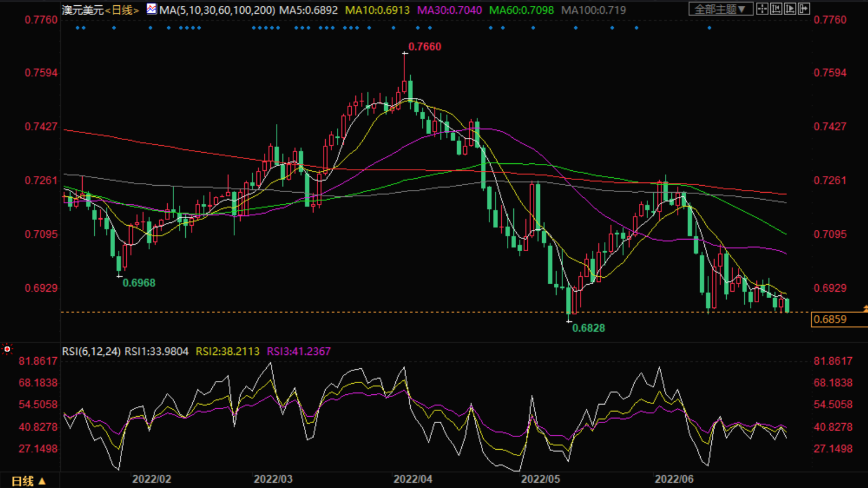Click the MA indicator chart icon
The width and height of the screenshot is (868, 488).
pyautogui.click(x=151, y=9)
